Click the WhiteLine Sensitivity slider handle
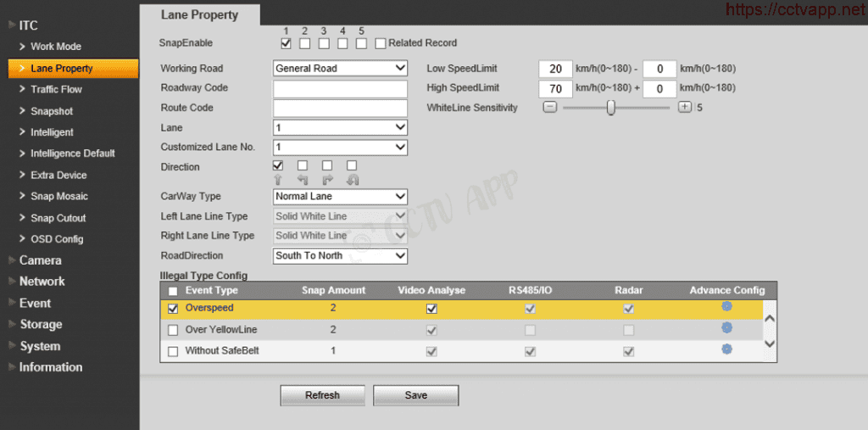The width and height of the screenshot is (868, 430). 610,108
